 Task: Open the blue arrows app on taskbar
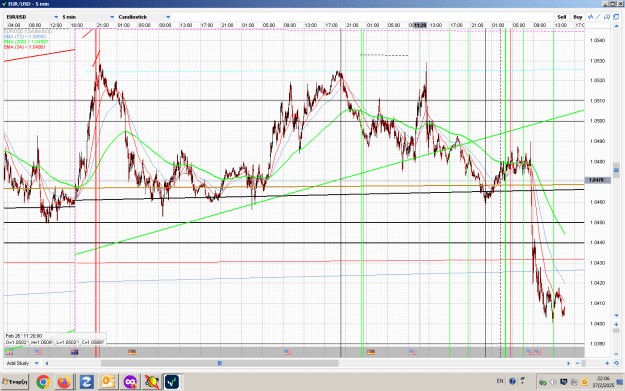coord(86,382)
